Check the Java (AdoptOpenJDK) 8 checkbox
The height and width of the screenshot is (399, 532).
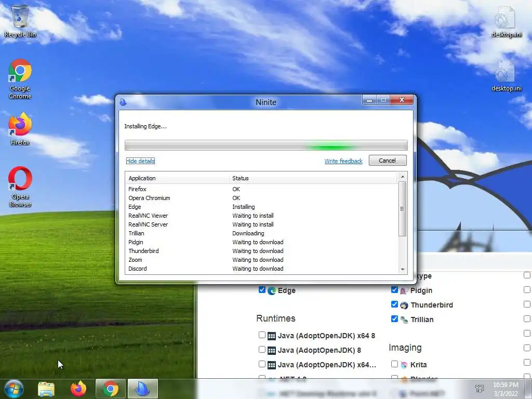pyautogui.click(x=262, y=350)
